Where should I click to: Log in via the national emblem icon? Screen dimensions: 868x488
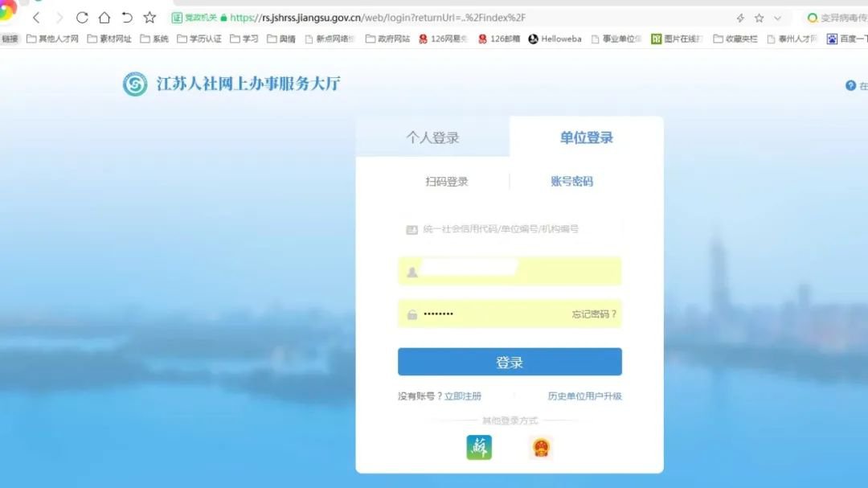pos(541,447)
